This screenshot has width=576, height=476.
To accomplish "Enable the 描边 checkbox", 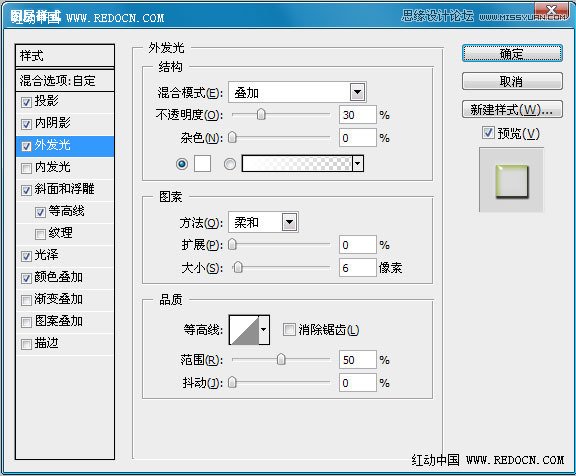I will [26, 345].
